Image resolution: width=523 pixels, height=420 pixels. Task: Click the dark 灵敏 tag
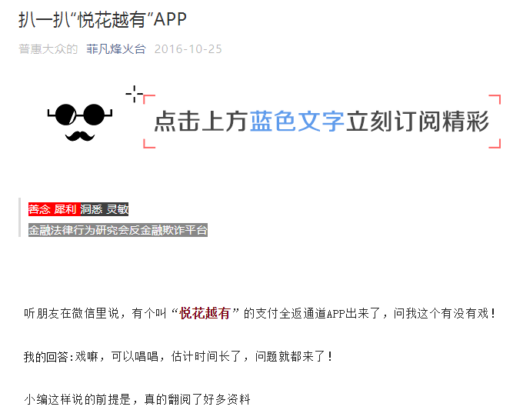(x=117, y=209)
